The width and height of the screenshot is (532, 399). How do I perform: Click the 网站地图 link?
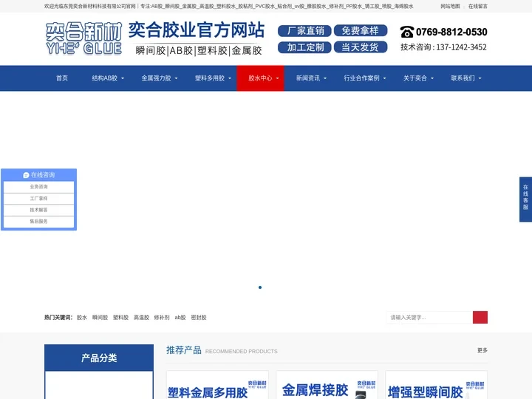(450, 6)
